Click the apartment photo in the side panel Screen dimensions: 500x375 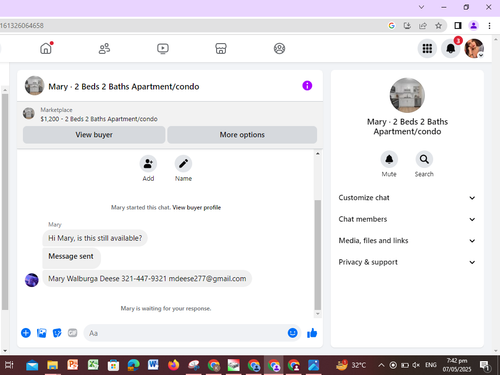tap(407, 95)
